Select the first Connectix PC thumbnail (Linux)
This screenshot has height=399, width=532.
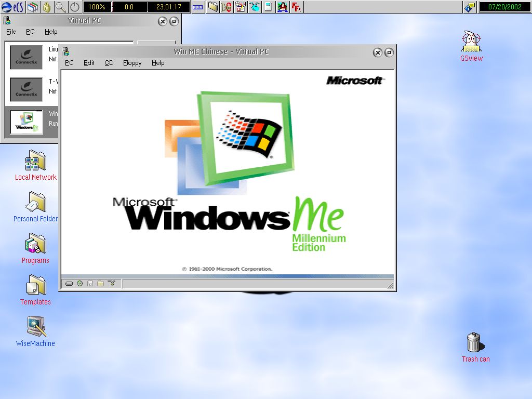(x=26, y=57)
